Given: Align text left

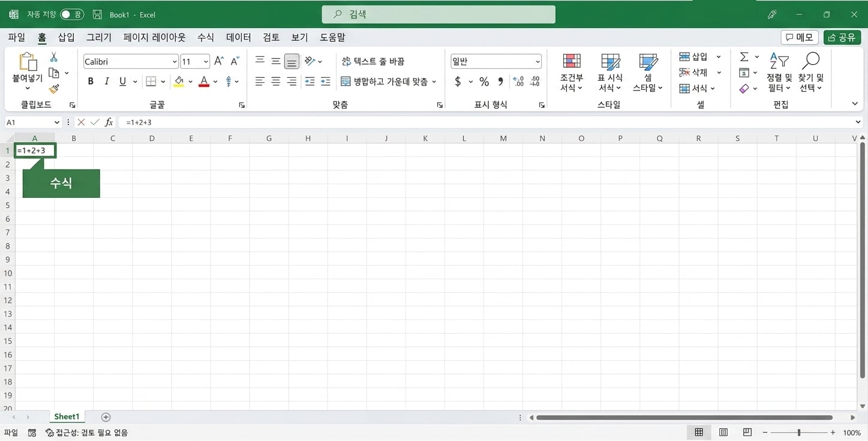Looking at the screenshot, I should (x=260, y=81).
